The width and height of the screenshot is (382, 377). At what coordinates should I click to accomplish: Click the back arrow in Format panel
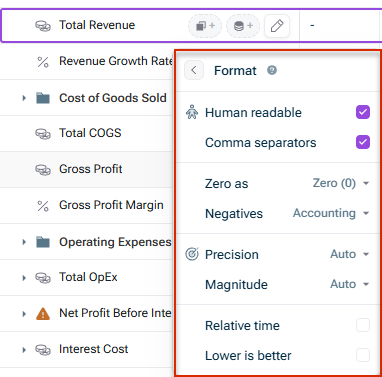(x=194, y=70)
